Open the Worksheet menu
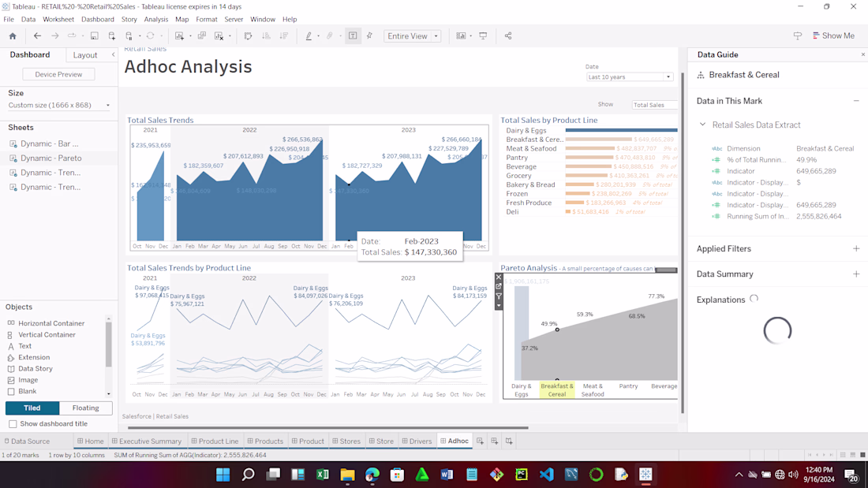Viewport: 868px width, 488px height. click(x=58, y=20)
